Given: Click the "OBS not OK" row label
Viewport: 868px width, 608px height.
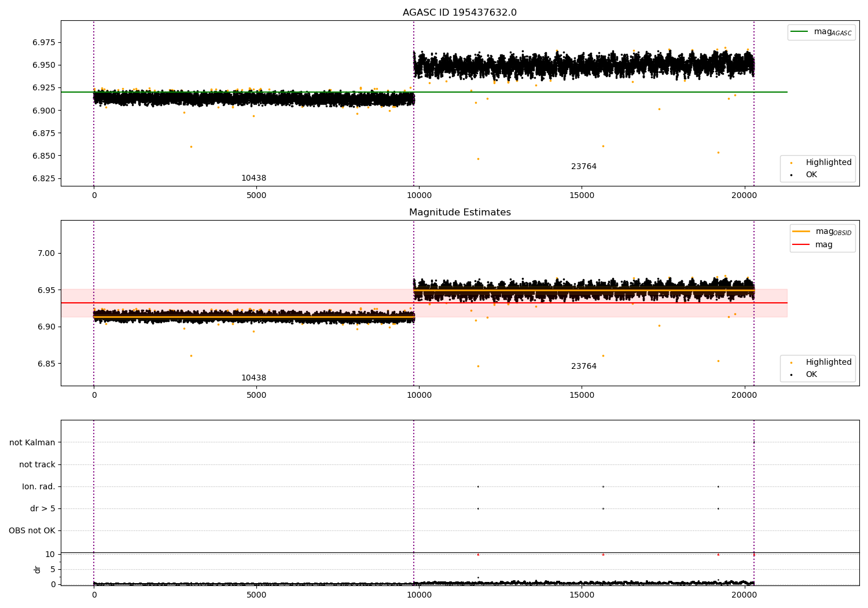Looking at the screenshot, I should pos(32,531).
